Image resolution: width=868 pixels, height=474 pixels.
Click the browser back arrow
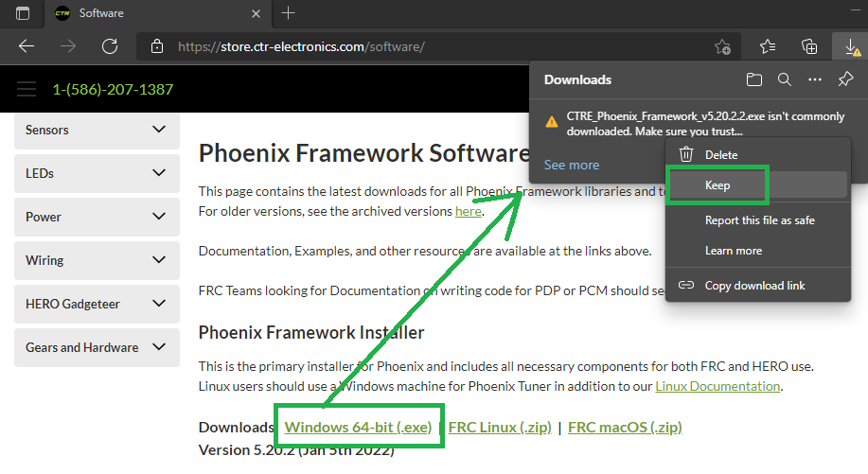(27, 46)
